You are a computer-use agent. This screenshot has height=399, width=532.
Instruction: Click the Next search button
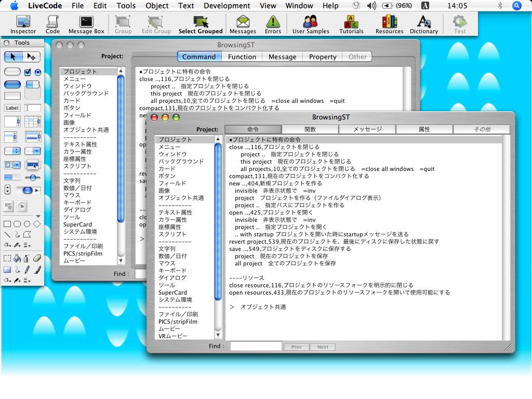(322, 347)
